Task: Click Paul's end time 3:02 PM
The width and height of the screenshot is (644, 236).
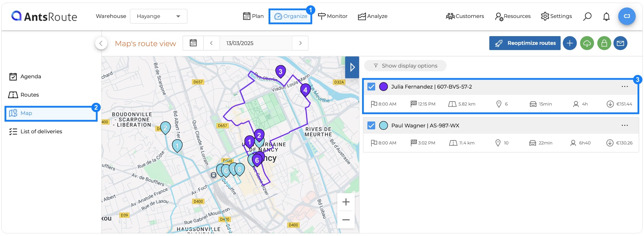Action: point(423,143)
